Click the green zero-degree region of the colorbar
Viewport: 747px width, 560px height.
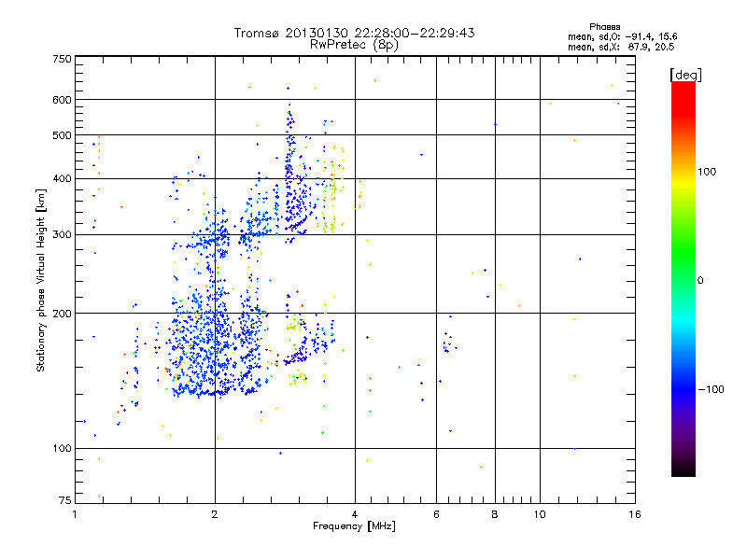[684, 280]
